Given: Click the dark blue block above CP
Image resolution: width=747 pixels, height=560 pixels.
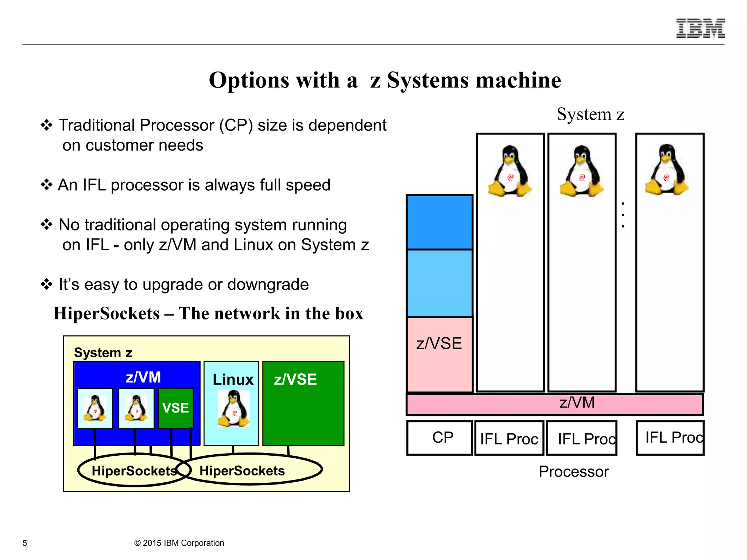Looking at the screenshot, I should (x=440, y=222).
